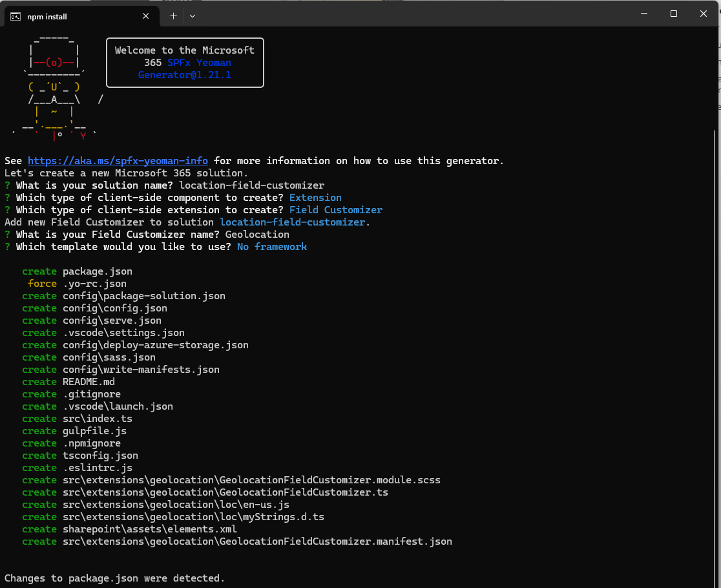The image size is (721, 588).
Task: Click the Changes to package.json were detected message
Action: click(x=114, y=578)
